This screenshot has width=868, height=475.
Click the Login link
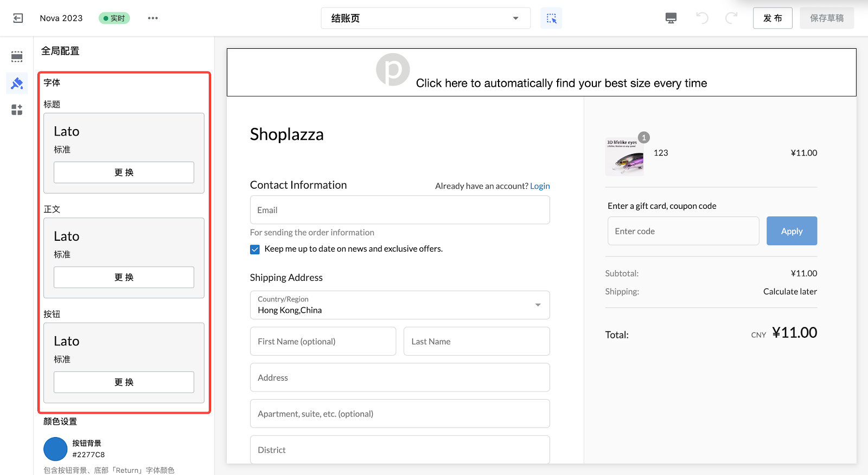[x=540, y=186]
